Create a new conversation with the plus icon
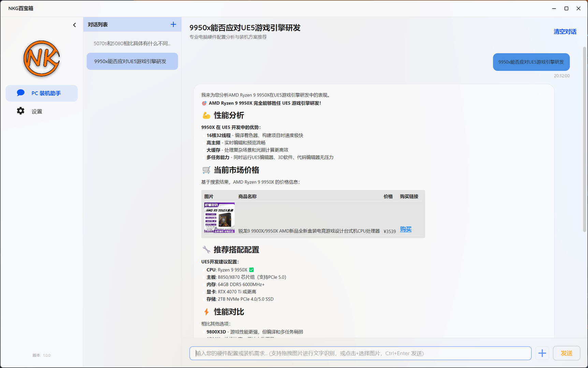This screenshot has width=588, height=368. 173,25
